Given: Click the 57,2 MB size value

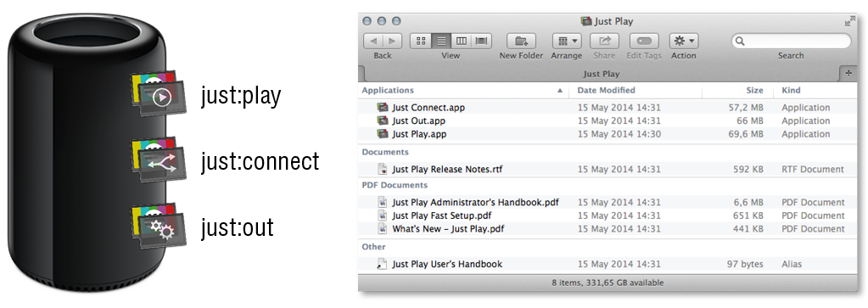Looking at the screenshot, I should pos(746,108).
